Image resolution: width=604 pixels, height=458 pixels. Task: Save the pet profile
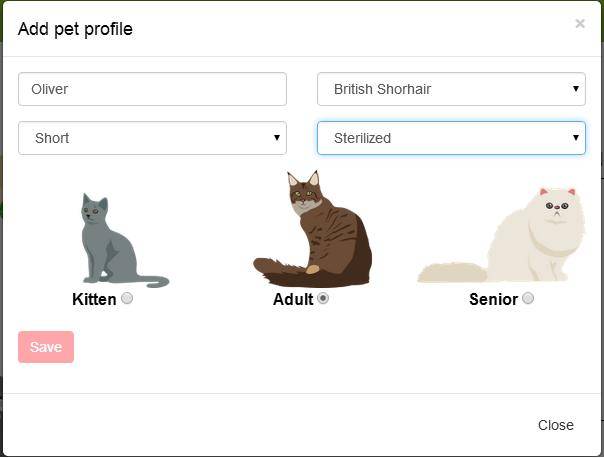[46, 347]
